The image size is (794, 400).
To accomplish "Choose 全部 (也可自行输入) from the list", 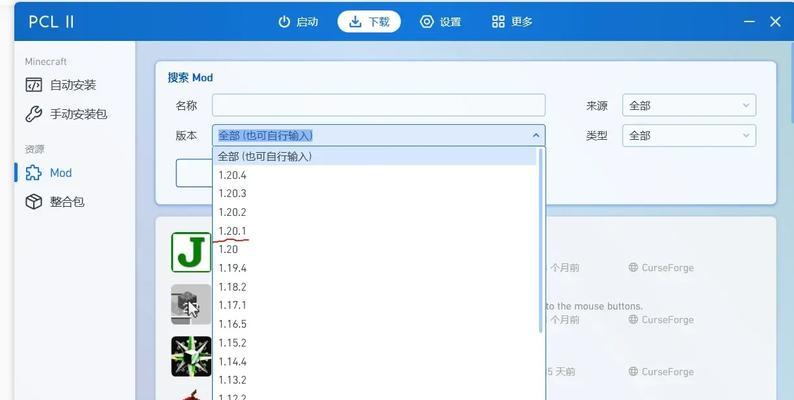I will coord(375,156).
